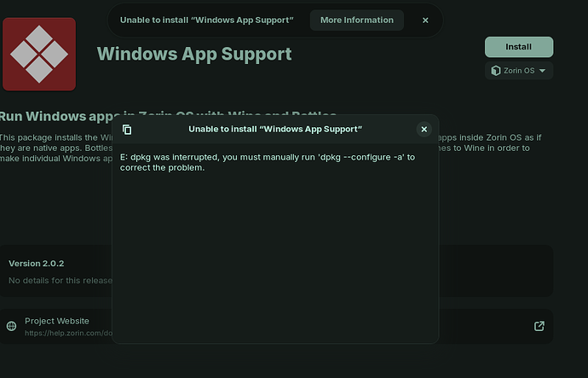This screenshot has height=378, width=588.
Task: Click the dpkg was interrupted error message
Action: pos(268,162)
